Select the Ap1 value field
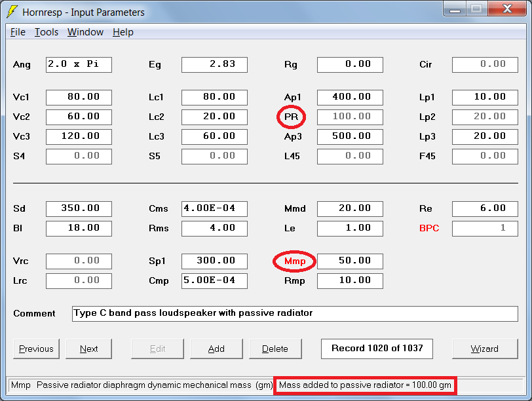The height and width of the screenshot is (401, 532). [350, 98]
